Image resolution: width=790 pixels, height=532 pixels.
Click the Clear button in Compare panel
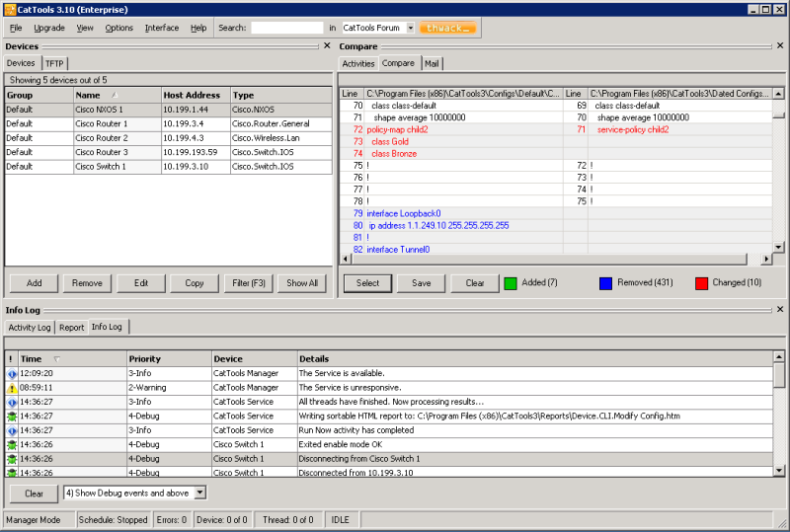[x=475, y=283]
